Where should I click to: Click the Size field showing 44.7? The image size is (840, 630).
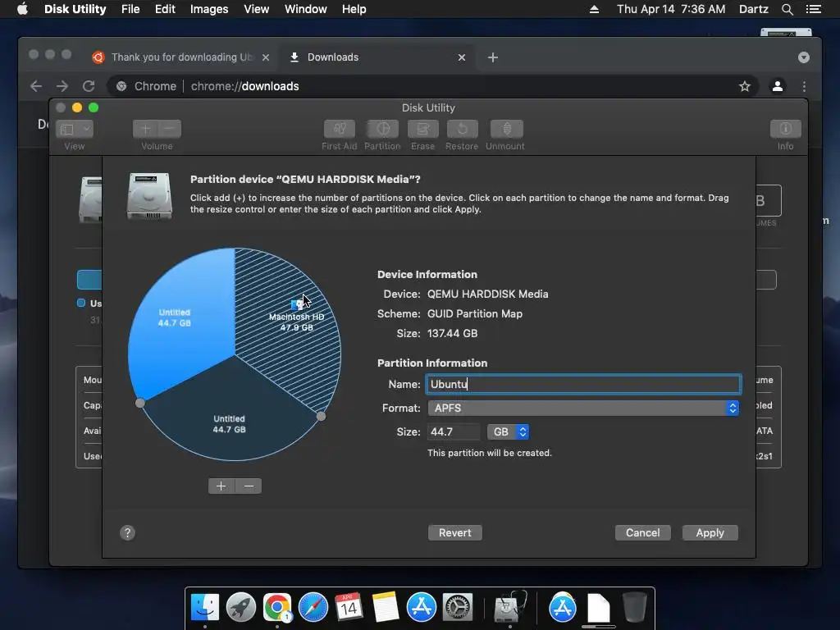coord(454,431)
